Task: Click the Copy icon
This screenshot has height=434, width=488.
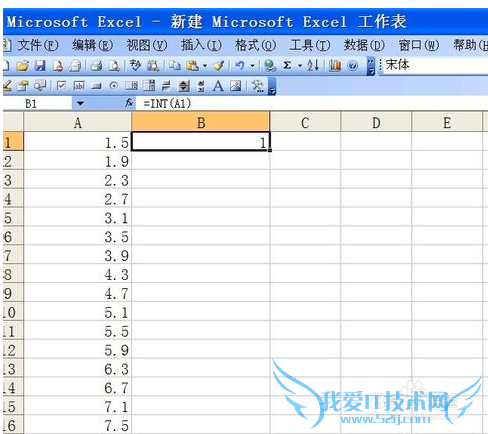Action: (x=174, y=66)
